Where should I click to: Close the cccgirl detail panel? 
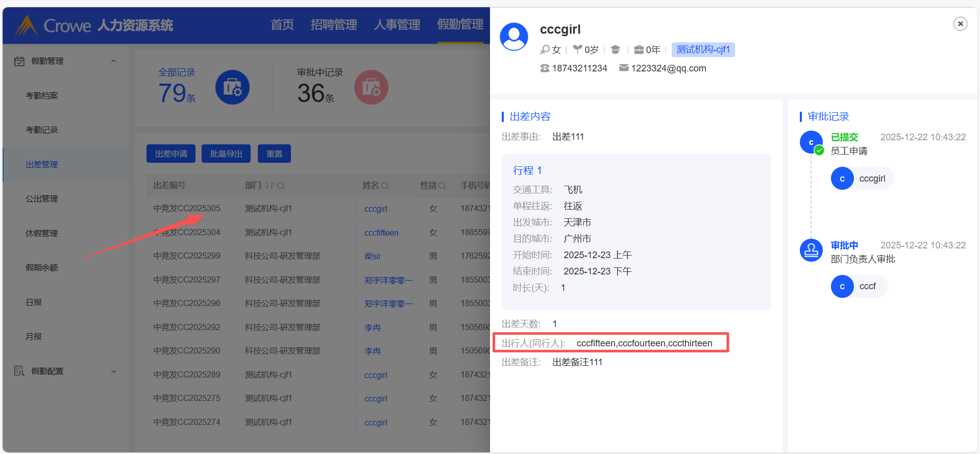960,23
